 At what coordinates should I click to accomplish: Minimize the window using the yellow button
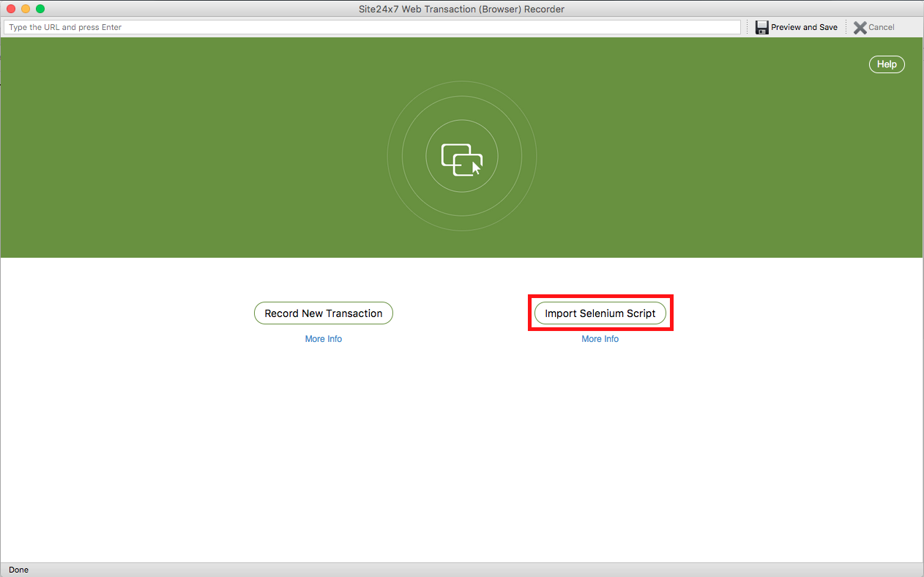click(26, 9)
